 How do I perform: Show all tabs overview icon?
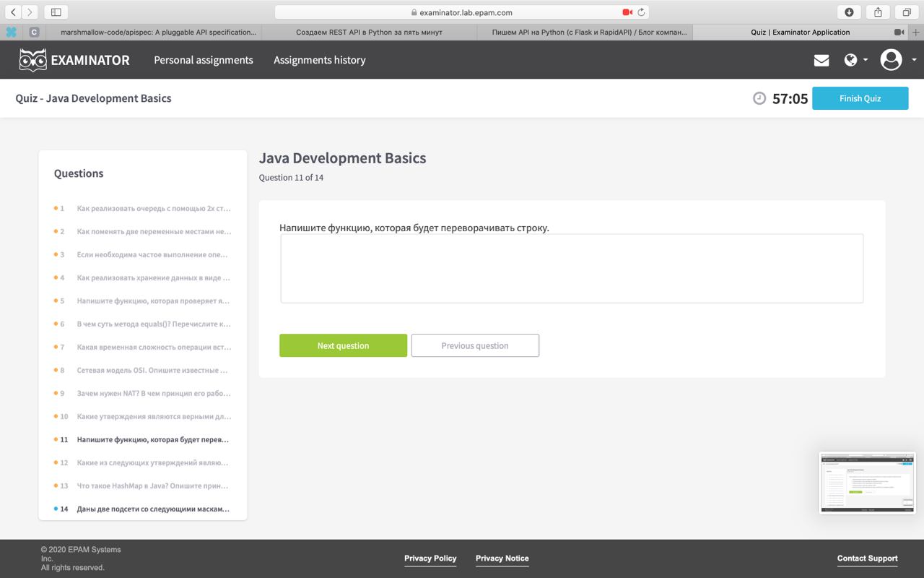[906, 12]
